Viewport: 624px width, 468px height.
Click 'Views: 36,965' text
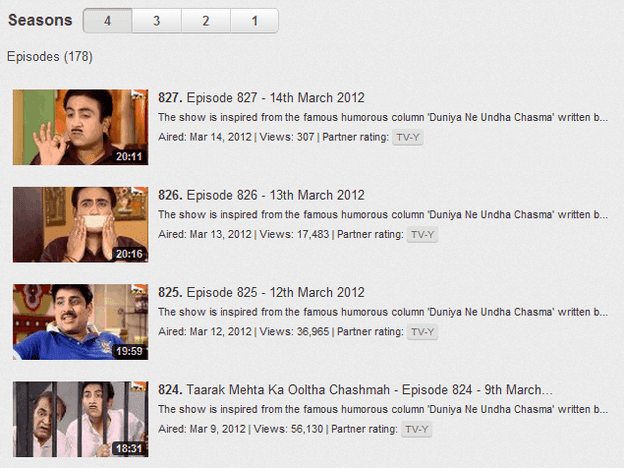click(x=294, y=332)
